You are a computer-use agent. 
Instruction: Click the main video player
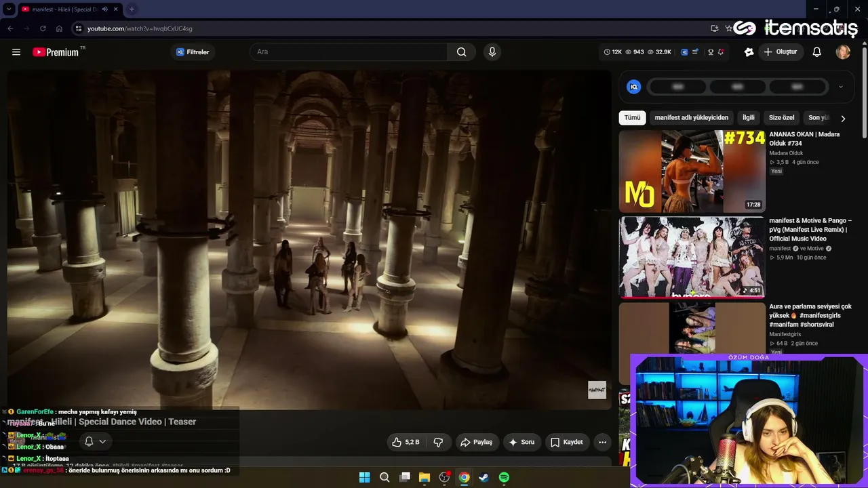(309, 240)
